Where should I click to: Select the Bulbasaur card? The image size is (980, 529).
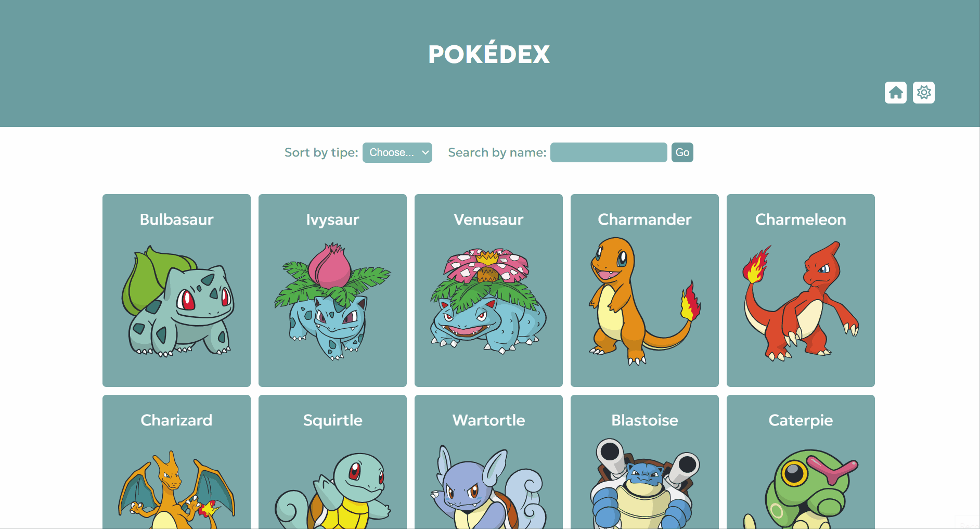[176, 290]
